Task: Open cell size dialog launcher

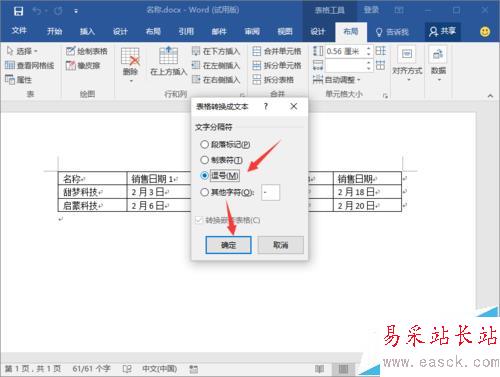Action: coord(385,96)
